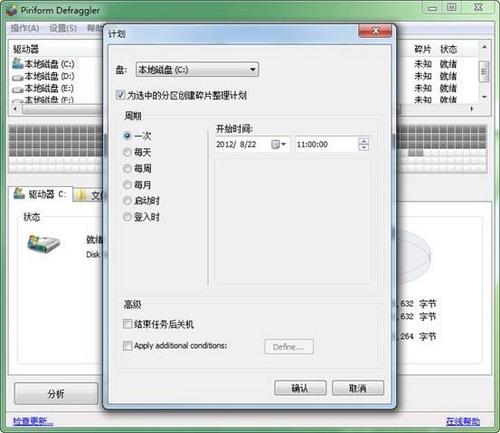Open the 操作(A) menu
Image resolution: width=500 pixels, height=433 pixels.
click(25, 28)
